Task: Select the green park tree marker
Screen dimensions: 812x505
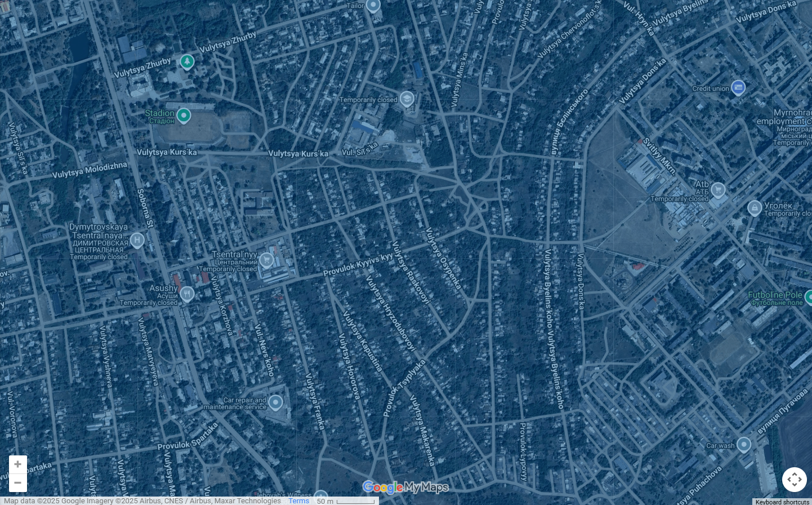Action: [187, 61]
